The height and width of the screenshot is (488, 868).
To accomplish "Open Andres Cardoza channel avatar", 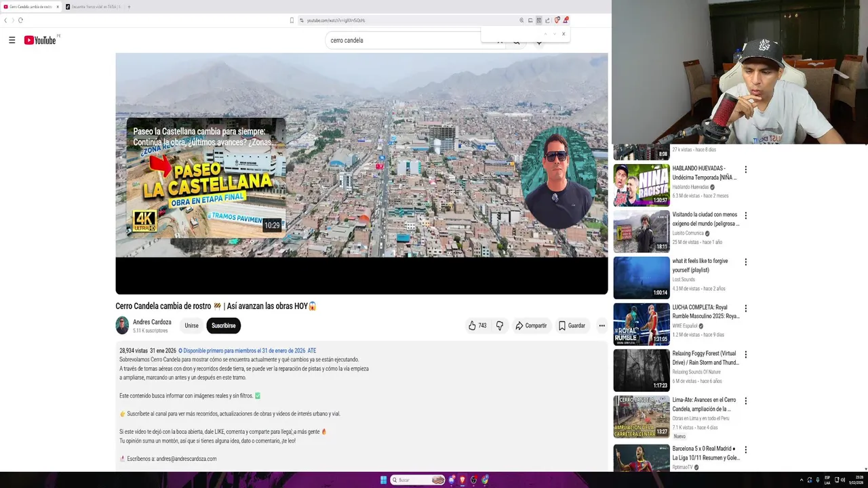I will pyautogui.click(x=122, y=325).
